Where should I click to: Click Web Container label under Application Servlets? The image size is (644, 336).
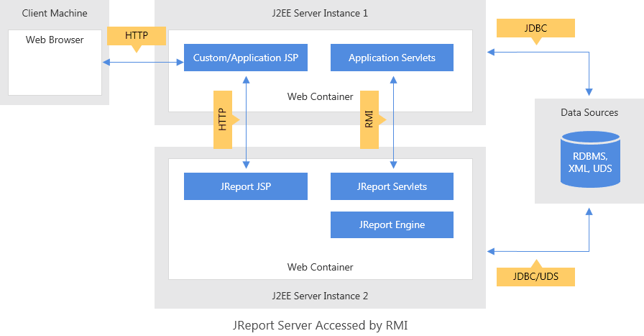click(x=321, y=96)
